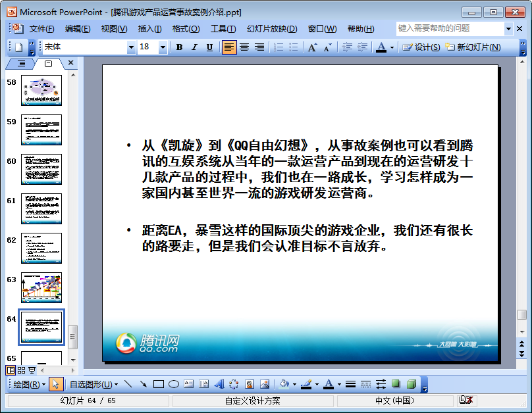Expand the help question dropdown arrow
532x413 pixels.
pyautogui.click(x=508, y=29)
